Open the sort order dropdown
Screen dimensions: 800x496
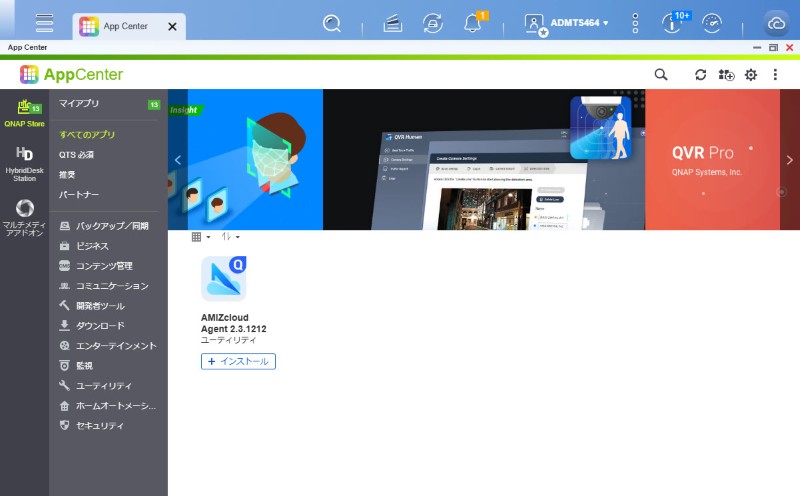coord(230,237)
